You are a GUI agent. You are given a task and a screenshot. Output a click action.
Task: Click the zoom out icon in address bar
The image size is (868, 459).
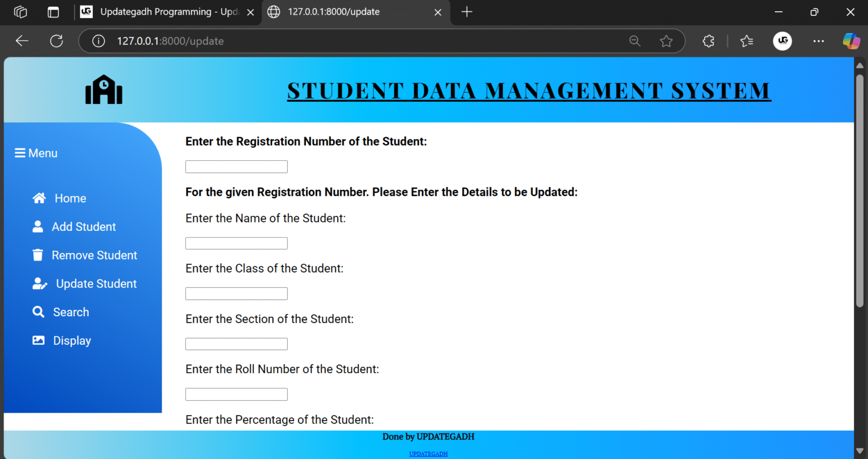635,41
